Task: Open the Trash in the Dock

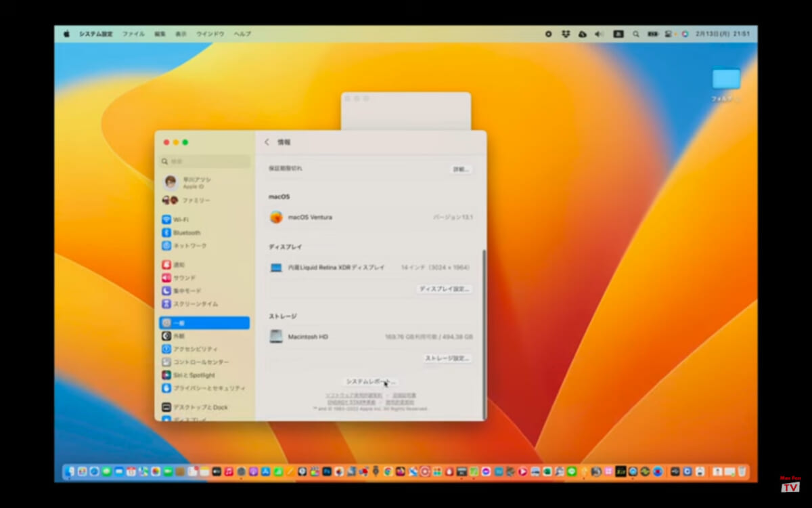Action: tap(742, 471)
